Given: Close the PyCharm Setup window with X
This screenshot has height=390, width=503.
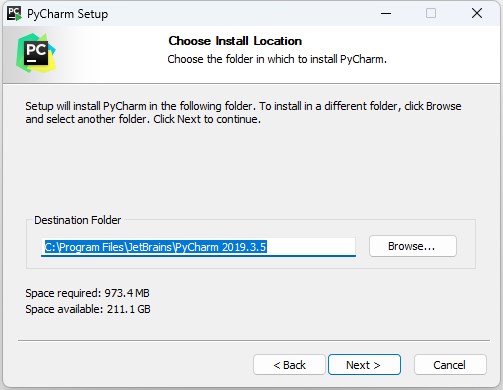Looking at the screenshot, I should click(x=477, y=14).
